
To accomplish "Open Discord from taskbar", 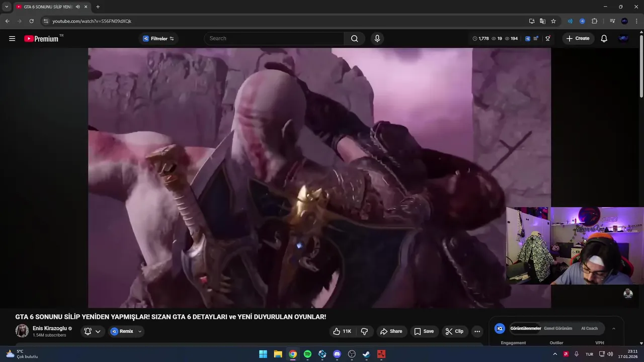I will pyautogui.click(x=337, y=354).
